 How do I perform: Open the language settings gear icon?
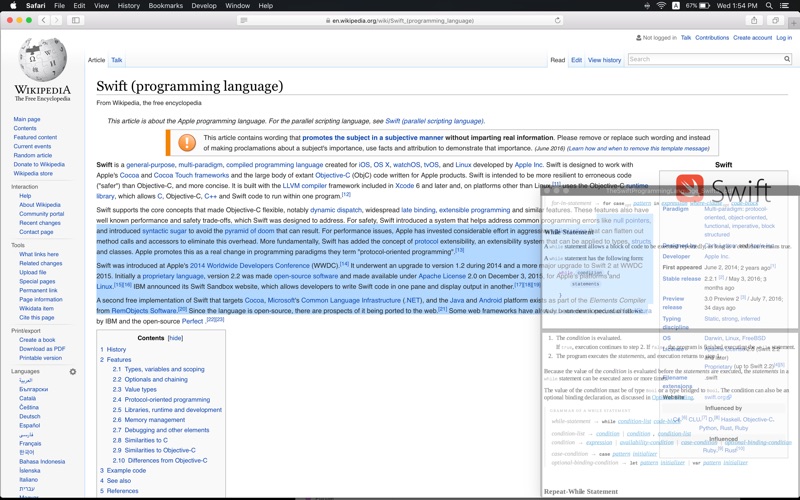[73, 371]
